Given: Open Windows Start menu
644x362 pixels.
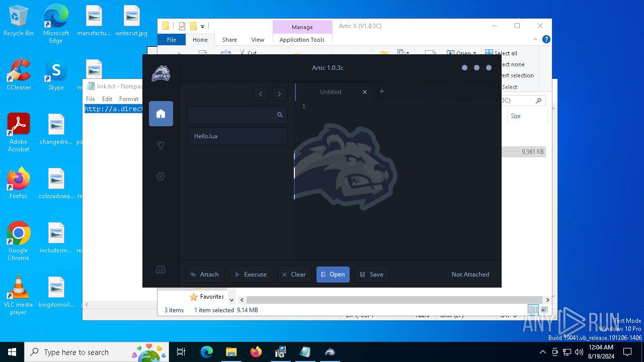Looking at the screenshot, I should (12, 352).
